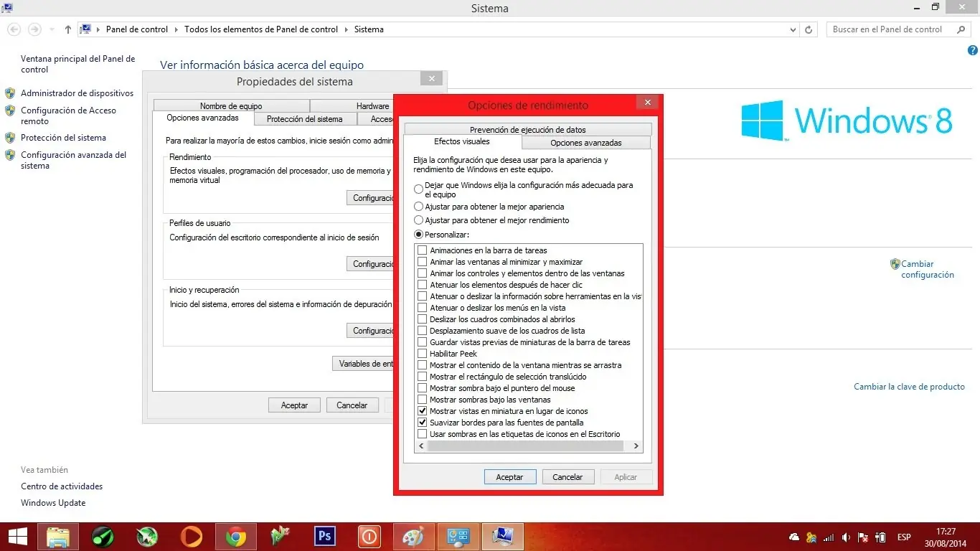
Task: Expand the chevron after 'Panel de control' breadcrumb
Action: click(x=176, y=29)
